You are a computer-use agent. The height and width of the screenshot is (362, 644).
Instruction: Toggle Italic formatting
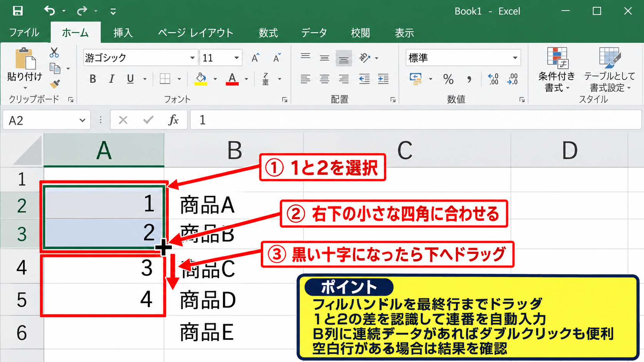(x=111, y=79)
